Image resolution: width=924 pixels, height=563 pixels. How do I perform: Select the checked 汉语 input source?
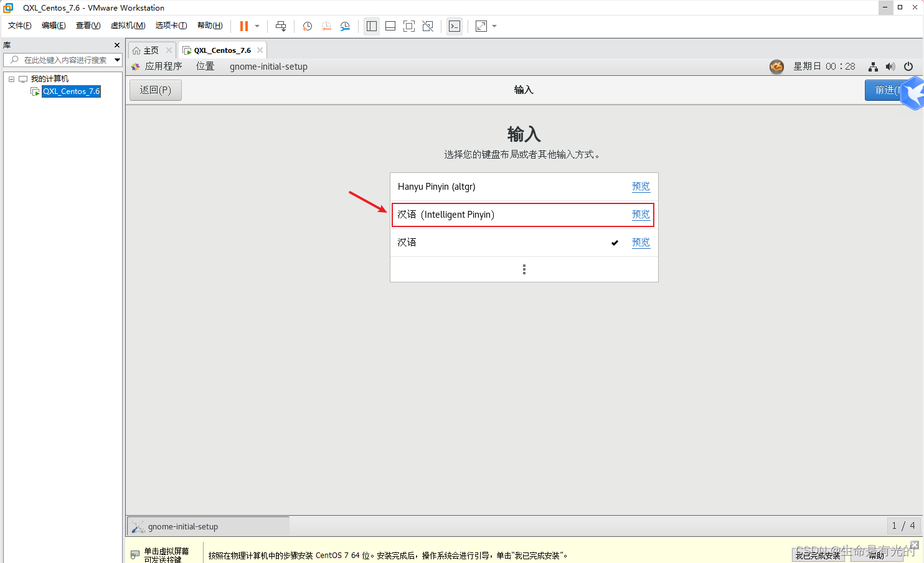[x=524, y=243]
